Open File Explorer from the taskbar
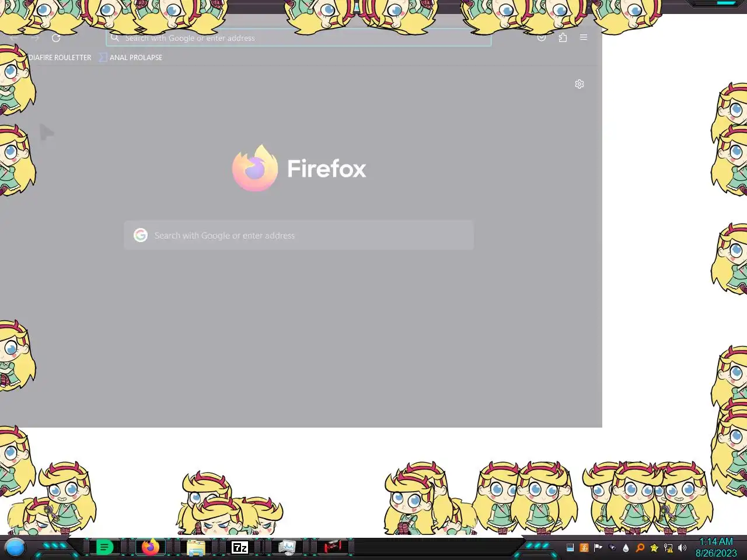The image size is (747, 560). coord(196,547)
